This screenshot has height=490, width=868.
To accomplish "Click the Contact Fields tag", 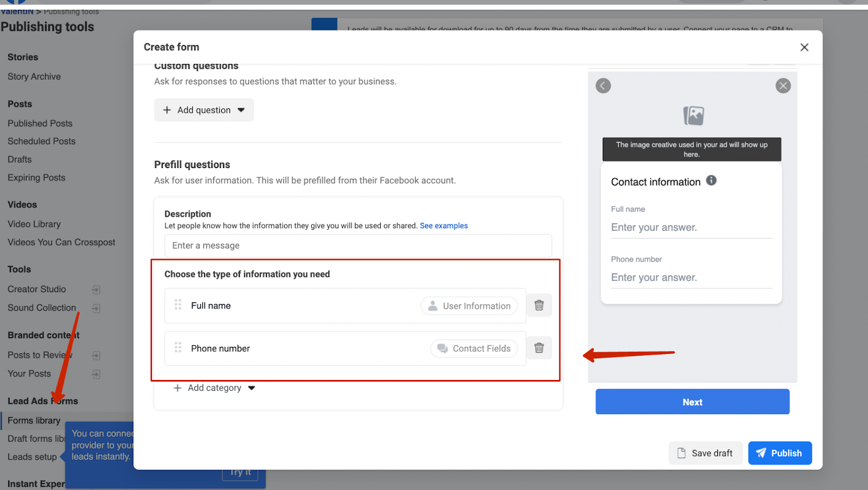I will point(474,349).
